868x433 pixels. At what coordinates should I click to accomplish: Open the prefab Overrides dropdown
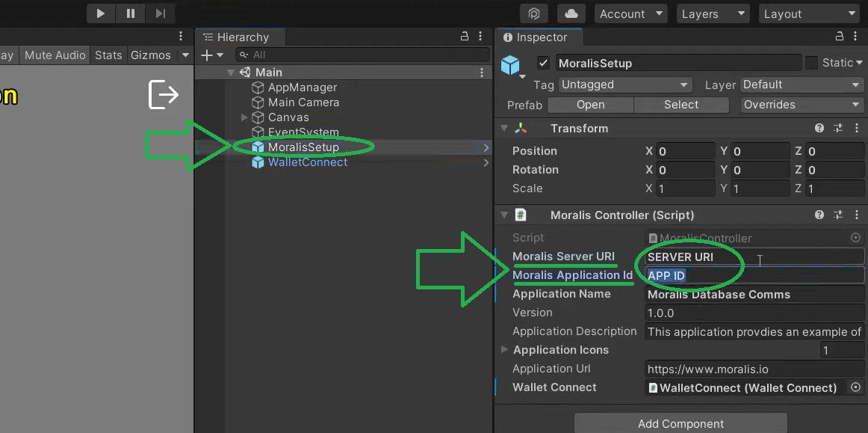pyautogui.click(x=801, y=105)
